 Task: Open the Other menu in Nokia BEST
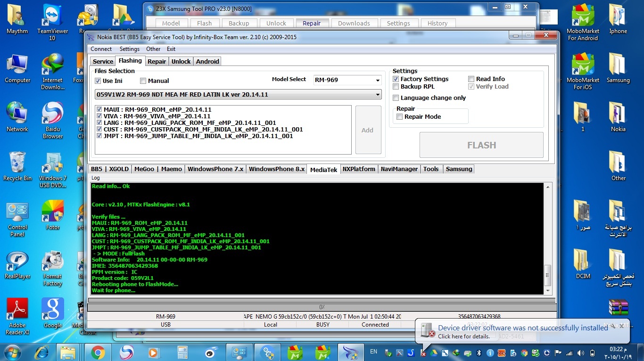(x=153, y=49)
